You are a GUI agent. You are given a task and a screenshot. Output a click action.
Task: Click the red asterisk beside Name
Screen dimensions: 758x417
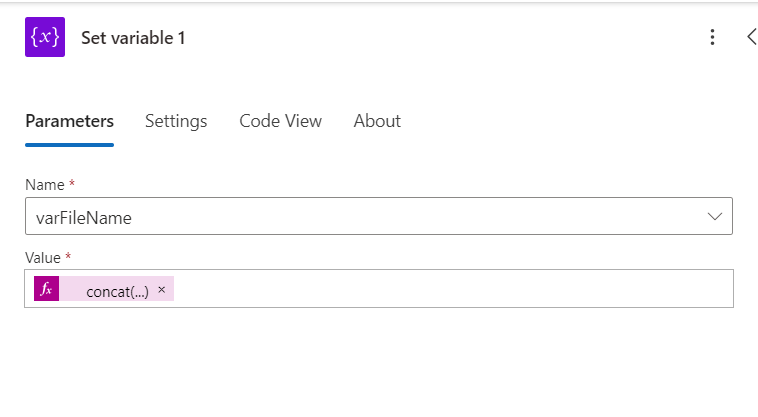[71, 185]
